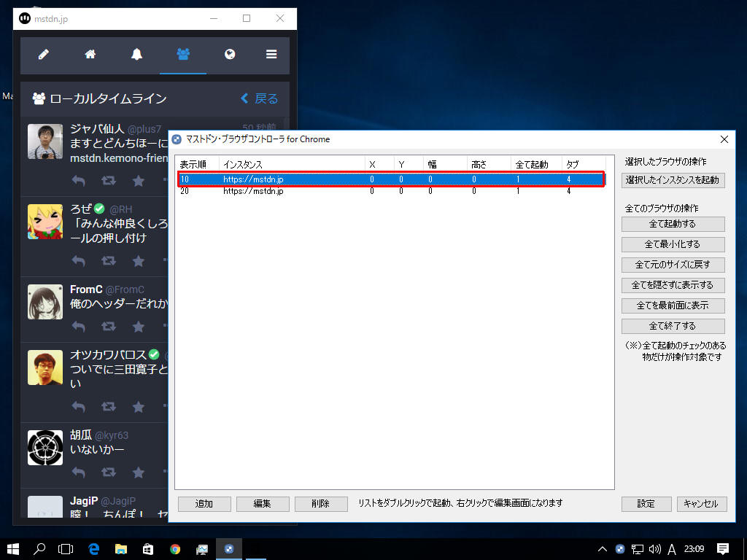
Task: Open notifications bell icon in mstdn.jp
Action: coord(136,54)
